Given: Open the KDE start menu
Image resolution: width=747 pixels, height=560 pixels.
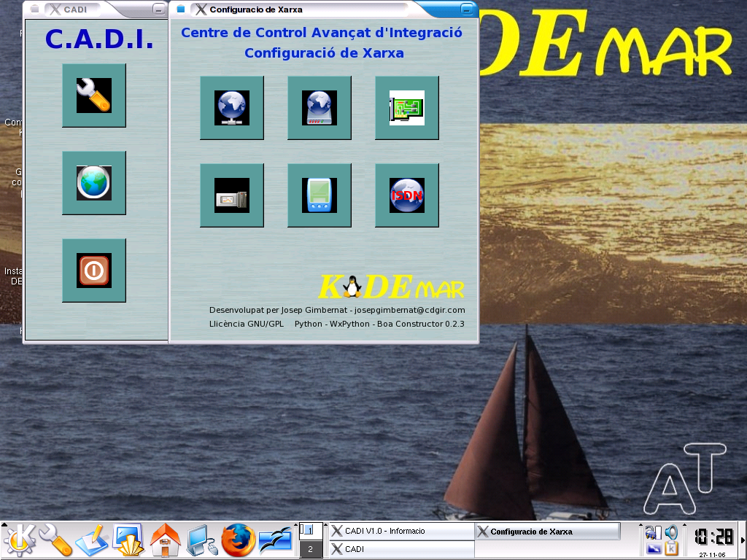Looking at the screenshot, I should (20, 540).
